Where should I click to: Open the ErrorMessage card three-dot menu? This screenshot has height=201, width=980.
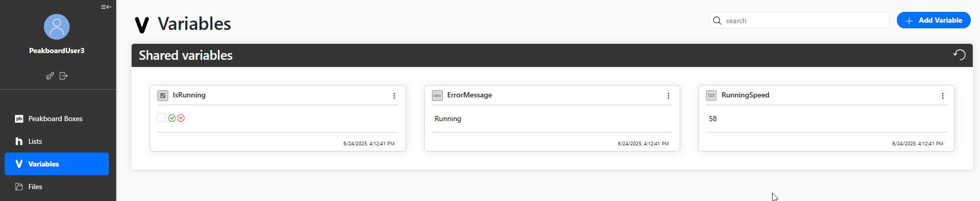click(x=668, y=96)
